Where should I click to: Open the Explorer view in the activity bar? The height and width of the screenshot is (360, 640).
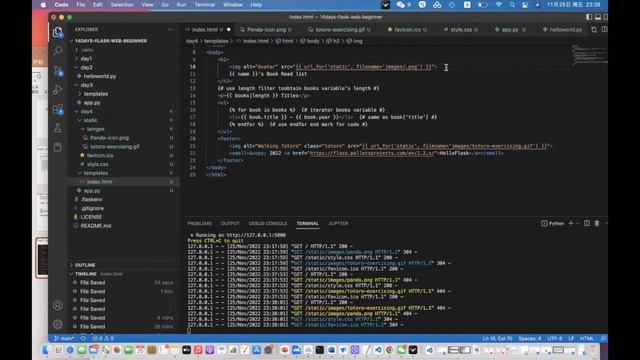click(x=58, y=32)
